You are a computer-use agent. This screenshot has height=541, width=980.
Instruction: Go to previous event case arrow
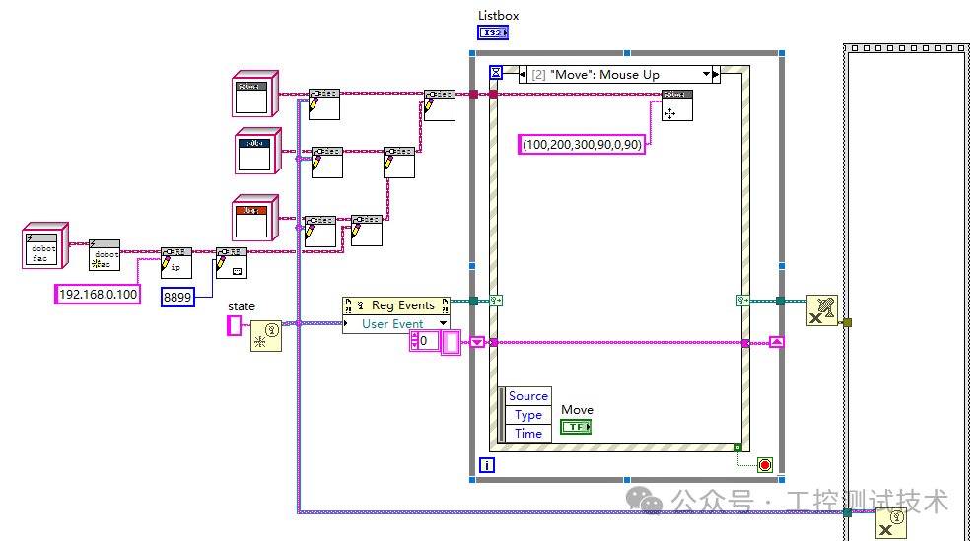[523, 74]
